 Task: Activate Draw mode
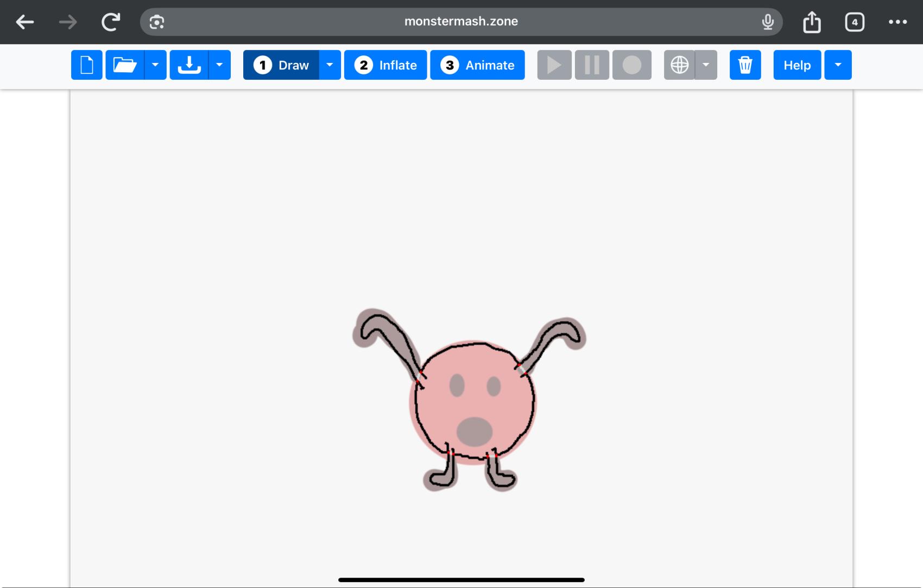pos(283,65)
